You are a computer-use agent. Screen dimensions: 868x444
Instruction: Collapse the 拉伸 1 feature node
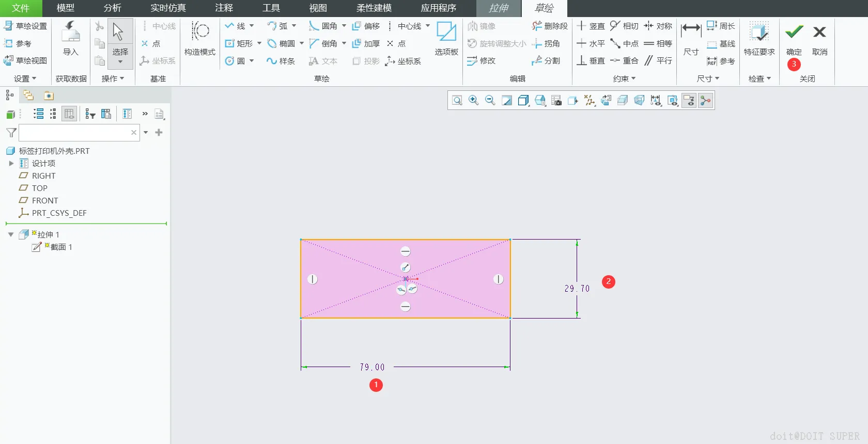tap(11, 234)
